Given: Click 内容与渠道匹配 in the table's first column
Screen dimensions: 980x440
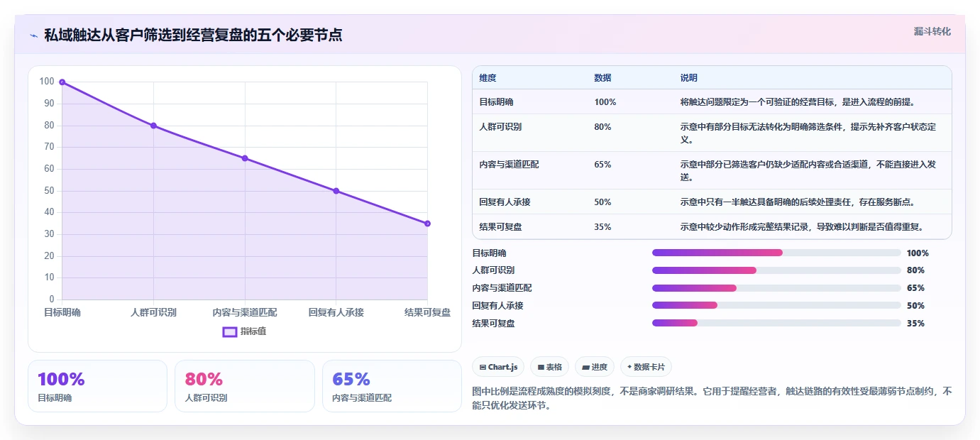Looking at the screenshot, I should [509, 165].
